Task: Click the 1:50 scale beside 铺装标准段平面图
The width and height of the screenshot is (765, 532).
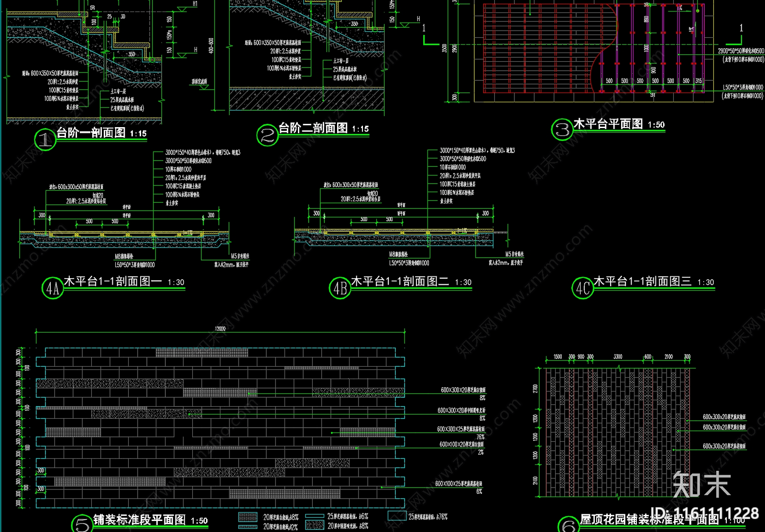Action: tap(199, 521)
